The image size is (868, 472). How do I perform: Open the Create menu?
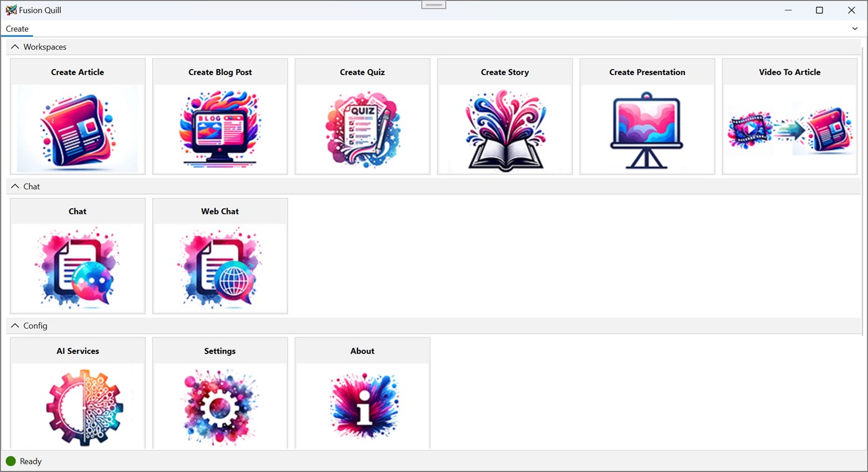coord(17,29)
